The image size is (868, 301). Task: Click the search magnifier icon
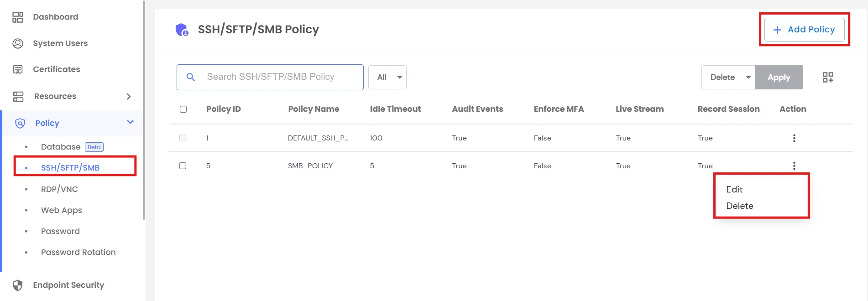191,77
